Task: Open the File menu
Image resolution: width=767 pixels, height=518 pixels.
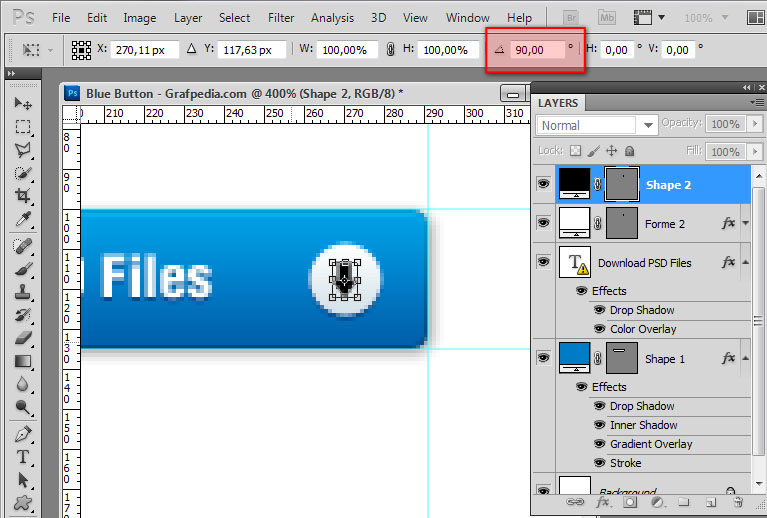Action: [x=61, y=18]
